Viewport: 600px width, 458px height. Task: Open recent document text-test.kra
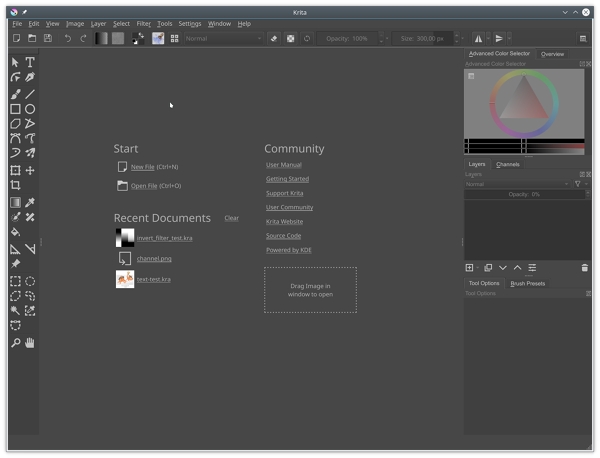click(x=154, y=279)
